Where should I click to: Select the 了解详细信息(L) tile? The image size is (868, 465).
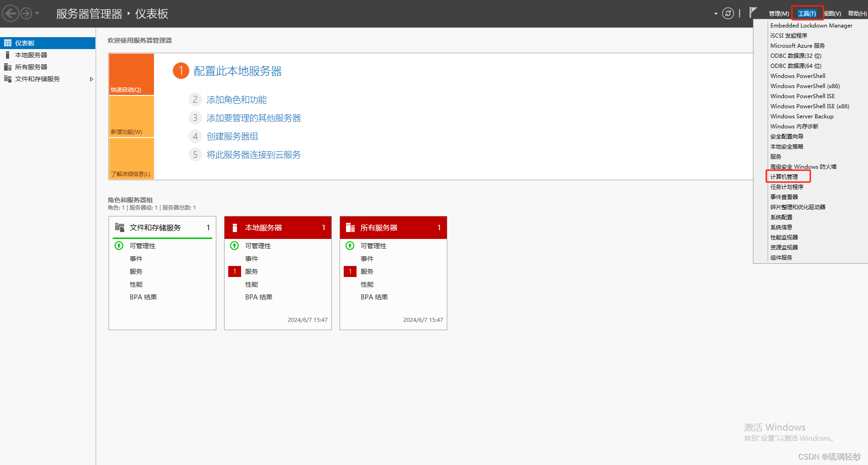coord(132,159)
